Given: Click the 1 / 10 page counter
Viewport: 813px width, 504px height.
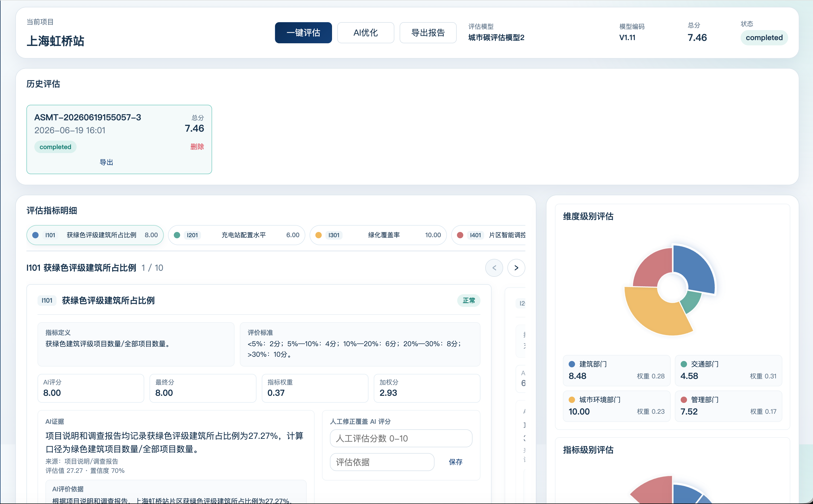Looking at the screenshot, I should pos(152,268).
